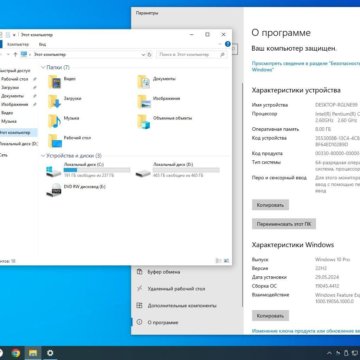
Task: Open the address bar history dropdown
Action: (143, 54)
